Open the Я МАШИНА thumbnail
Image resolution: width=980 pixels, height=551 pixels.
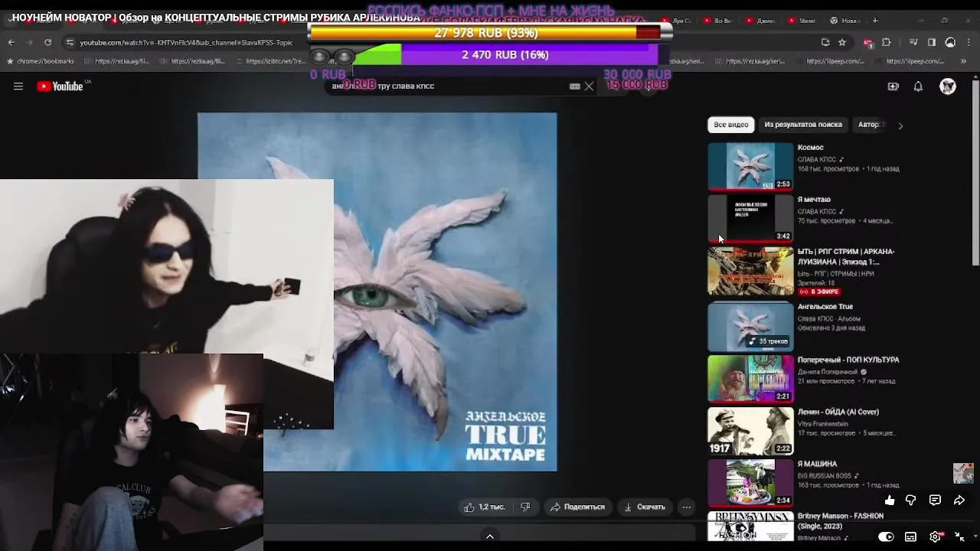(x=750, y=483)
